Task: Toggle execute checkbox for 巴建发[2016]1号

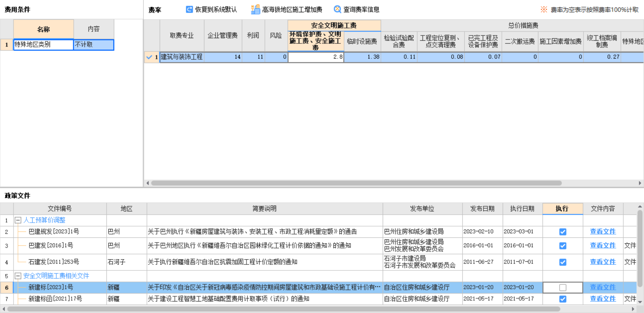Action: tap(563, 246)
